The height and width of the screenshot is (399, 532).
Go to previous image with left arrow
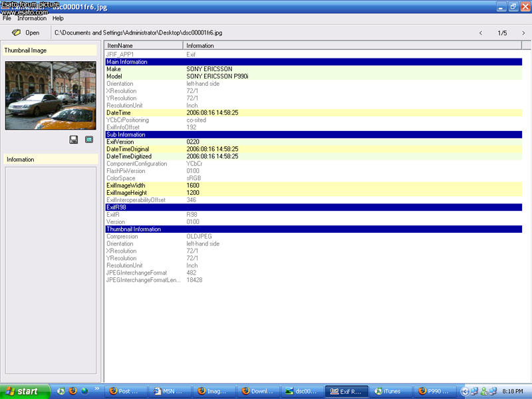480,33
